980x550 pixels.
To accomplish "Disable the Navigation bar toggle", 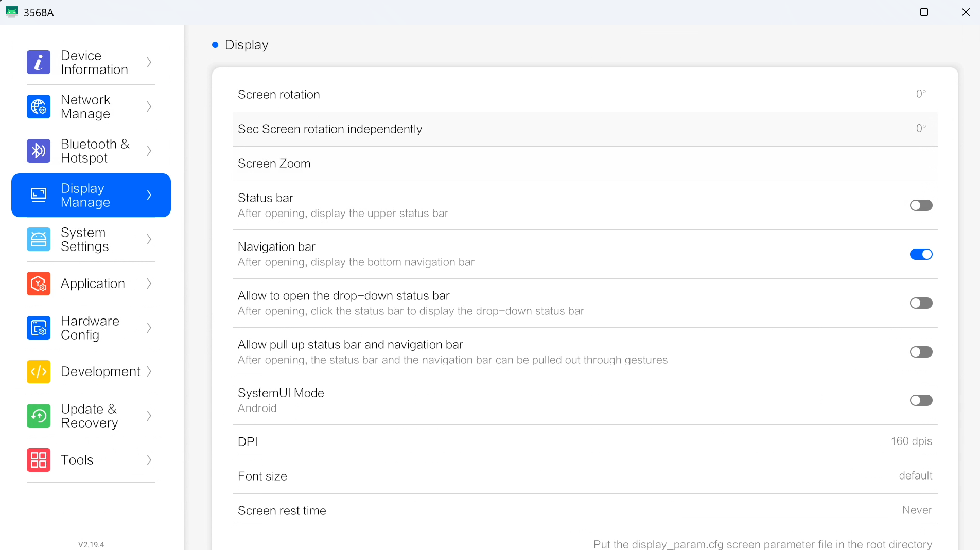I will tap(921, 254).
